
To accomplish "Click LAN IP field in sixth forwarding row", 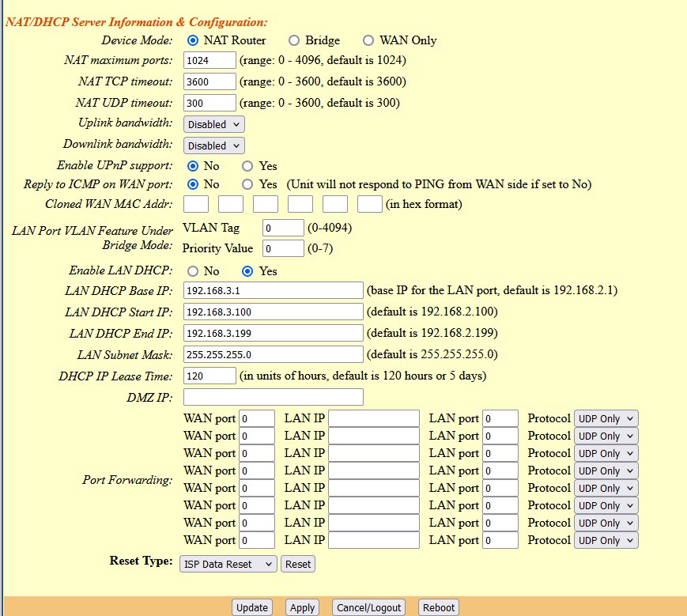I will pos(374,505).
